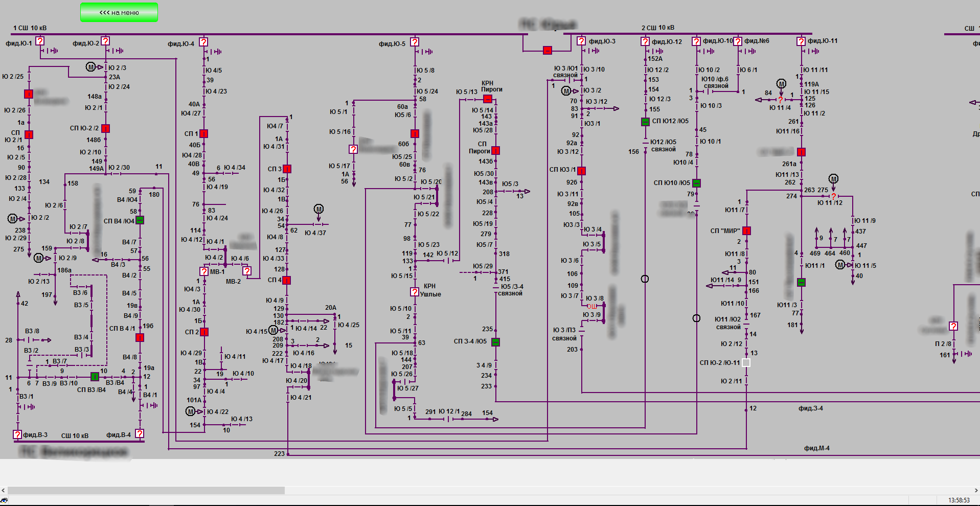The width and height of the screenshot is (980, 506).
Task: Select the green СП Ю10/Ю5 switch square
Action: [x=696, y=183]
